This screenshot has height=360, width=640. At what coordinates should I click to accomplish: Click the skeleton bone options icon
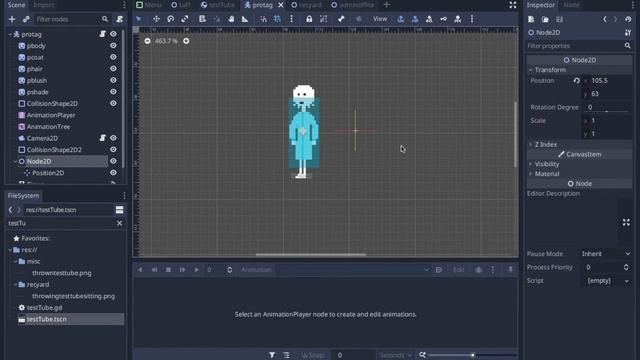coord(341,19)
